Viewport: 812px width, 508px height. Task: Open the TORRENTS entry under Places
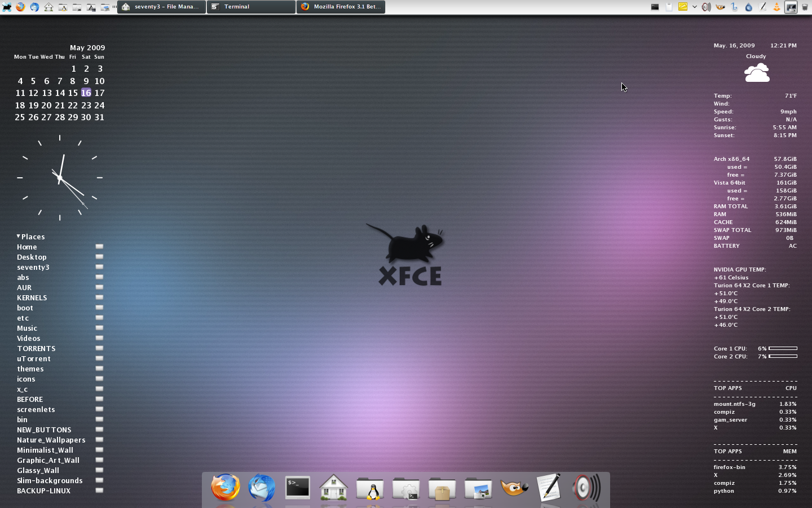point(36,348)
